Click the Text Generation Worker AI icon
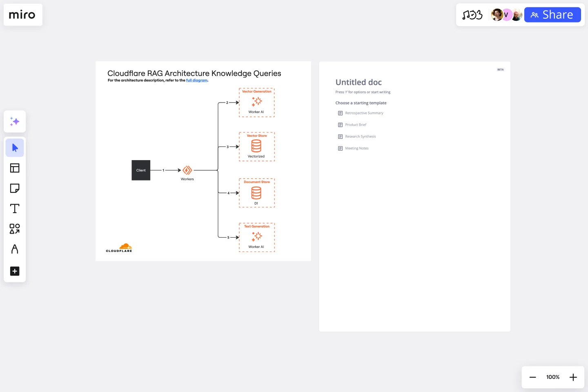Viewport: 588px width, 392px height. tap(257, 236)
